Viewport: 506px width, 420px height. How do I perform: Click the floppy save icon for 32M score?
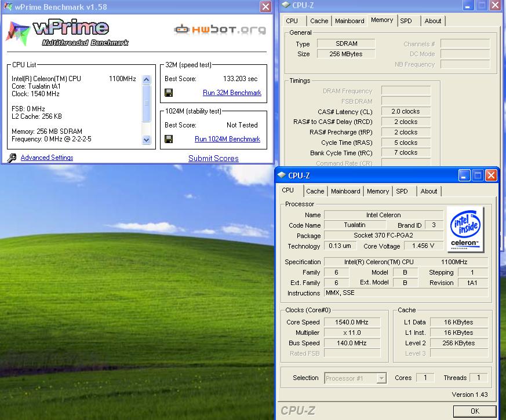click(x=169, y=93)
